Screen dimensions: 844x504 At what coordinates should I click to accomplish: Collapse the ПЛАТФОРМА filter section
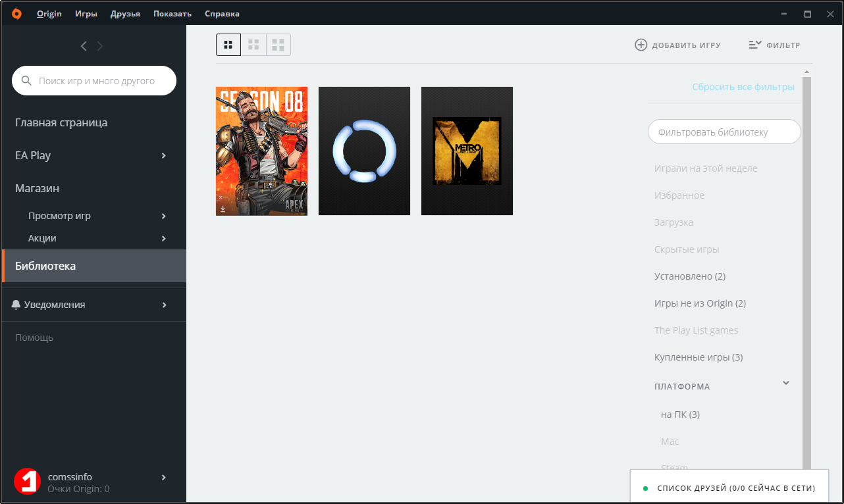(x=785, y=383)
